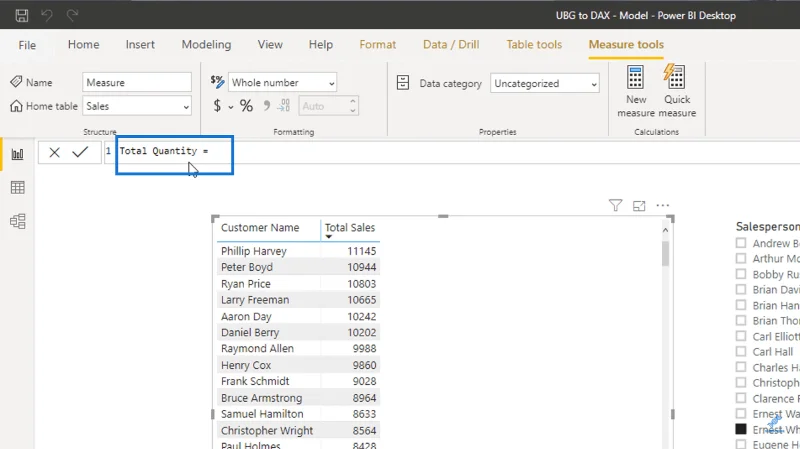This screenshot has height=449, width=800.
Task: Select the Raymond Allen row
Action: pyautogui.click(x=298, y=348)
